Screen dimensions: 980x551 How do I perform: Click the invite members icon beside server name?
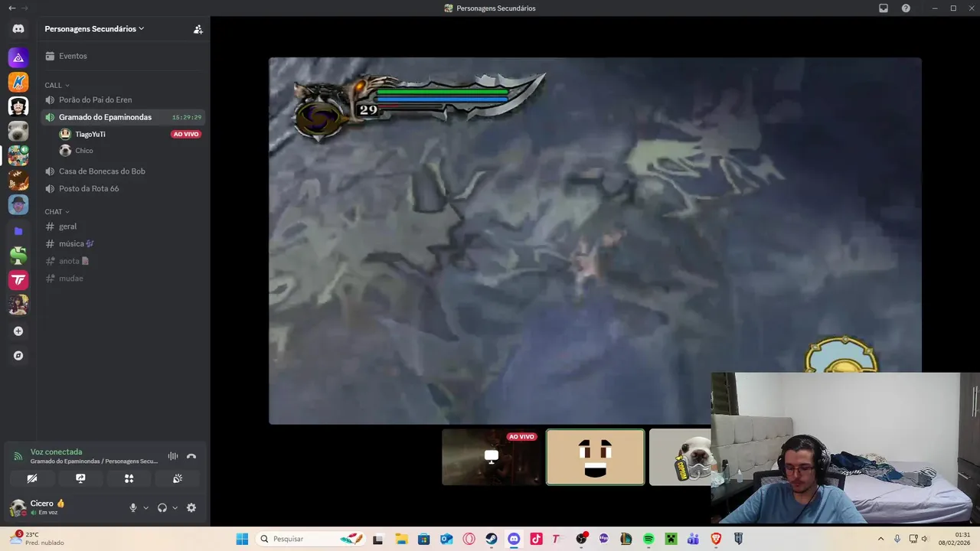click(x=198, y=29)
